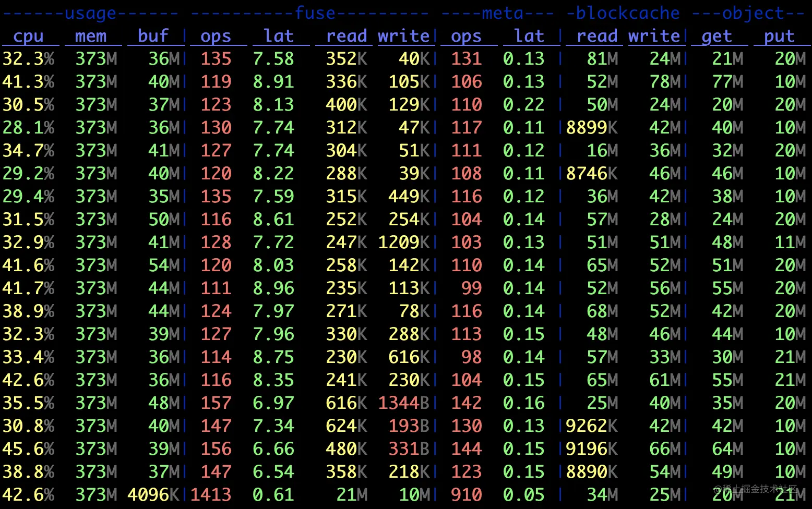Screen dimensions: 812x509
Task: Click the fuse read value 624K
Action: point(347,426)
